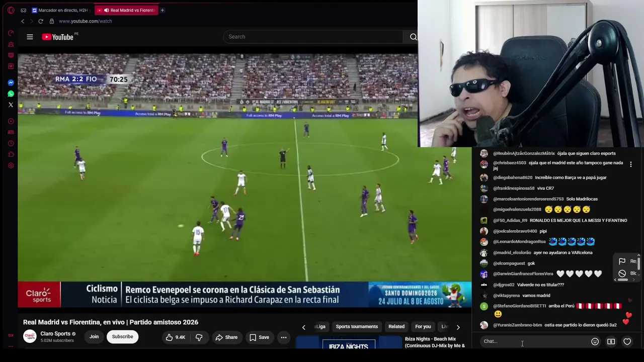Viewport: 644px width, 362px height.
Task: Open the Claro Sports channel name link
Action: (x=55, y=334)
